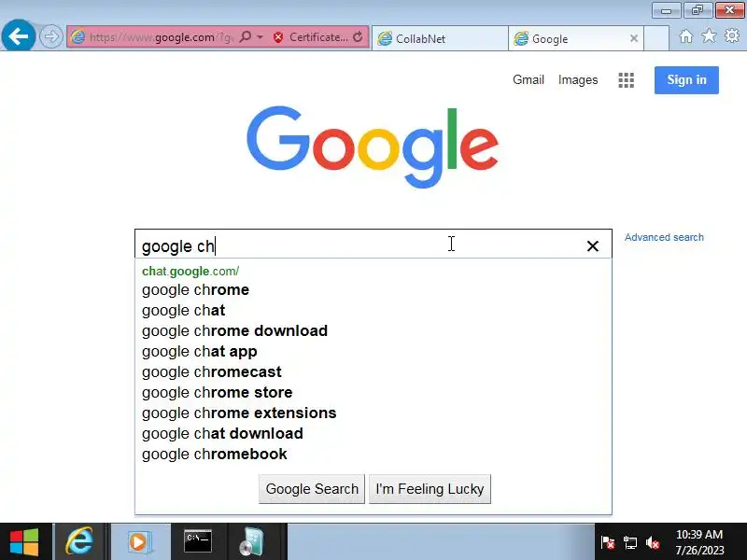Screen dimensions: 747x560
Task: Click the Sign in button
Action: tap(686, 80)
